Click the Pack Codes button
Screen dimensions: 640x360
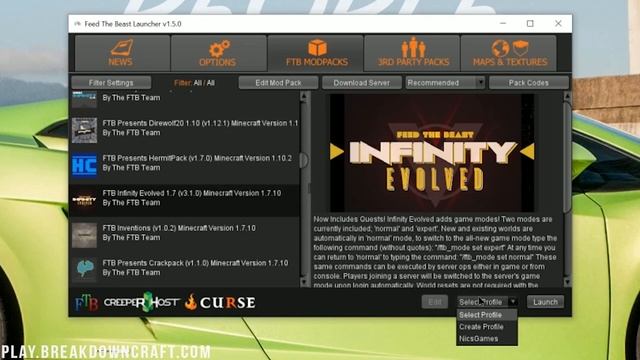click(x=529, y=83)
